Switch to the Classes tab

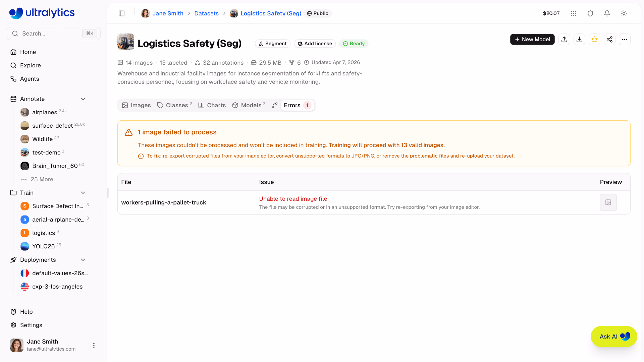(174, 105)
